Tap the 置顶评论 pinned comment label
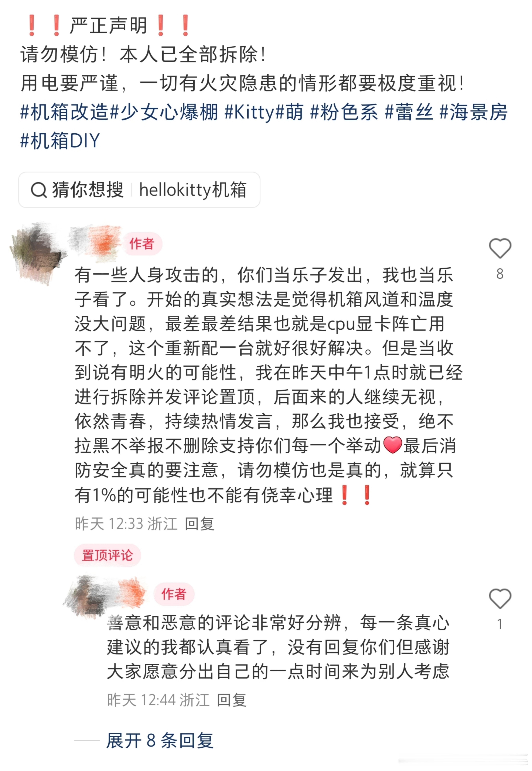 pos(107,555)
